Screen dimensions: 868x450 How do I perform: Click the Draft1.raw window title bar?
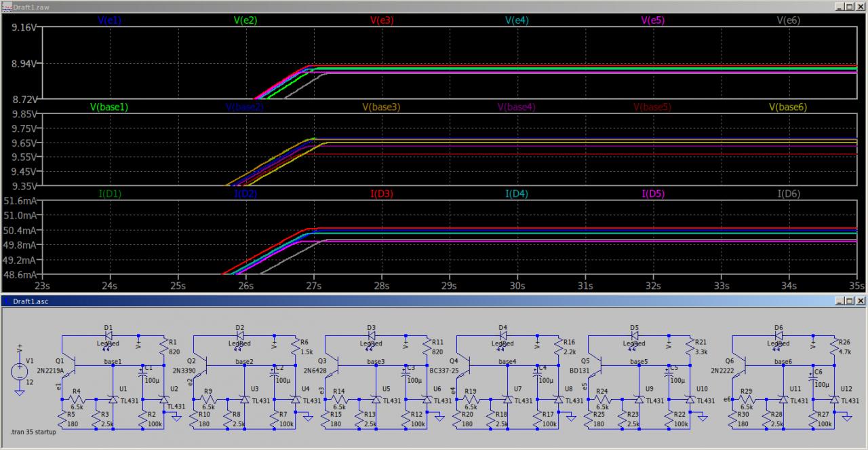click(434, 6)
